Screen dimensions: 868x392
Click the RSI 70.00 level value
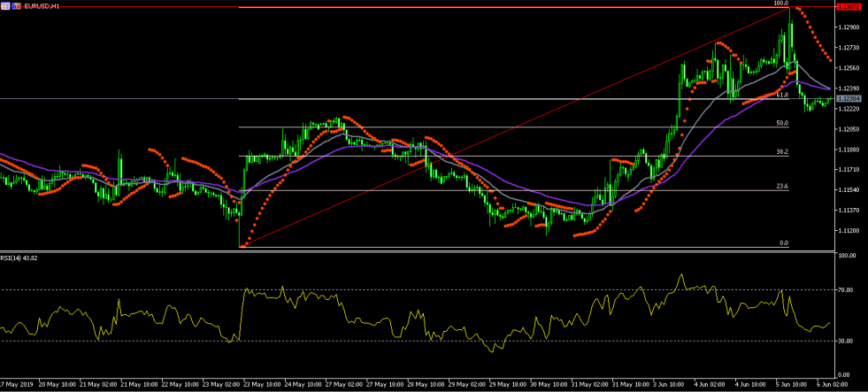click(846, 289)
